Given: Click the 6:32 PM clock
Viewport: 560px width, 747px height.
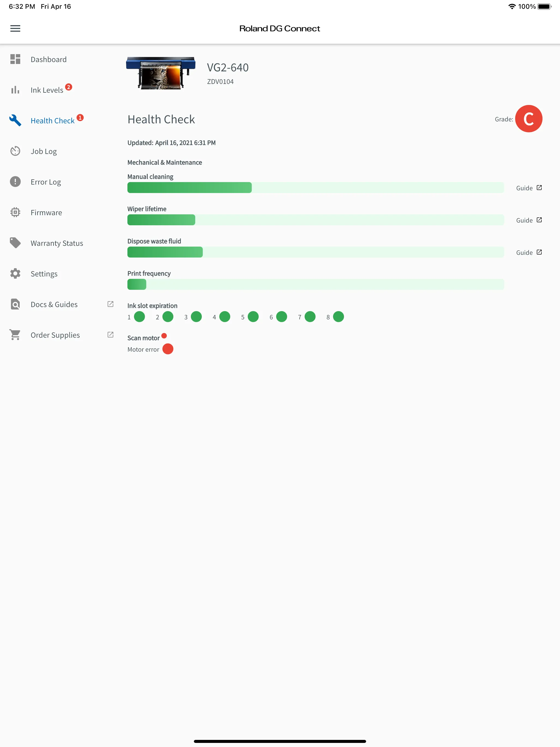Looking at the screenshot, I should pyautogui.click(x=22, y=6).
